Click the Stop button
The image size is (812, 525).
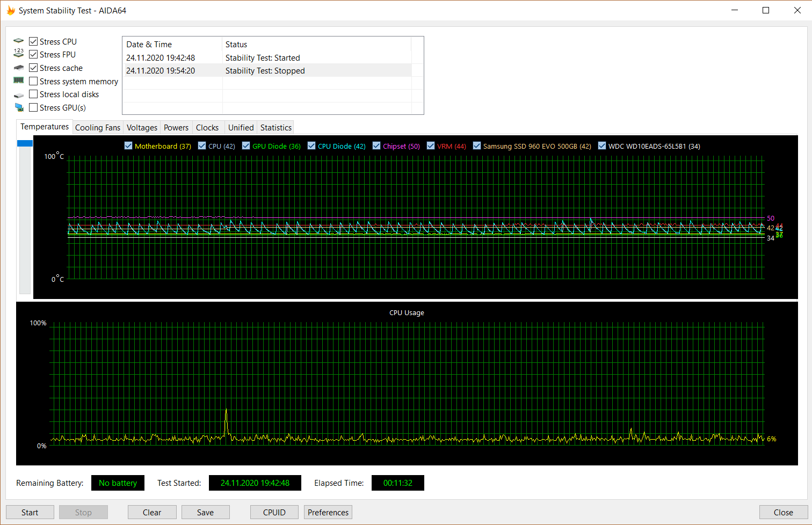[83, 512]
